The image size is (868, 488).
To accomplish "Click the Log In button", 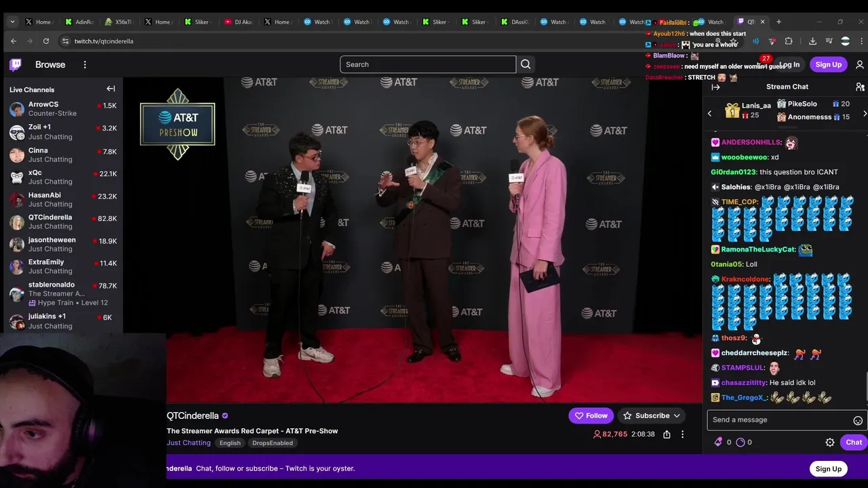I will pyautogui.click(x=789, y=64).
